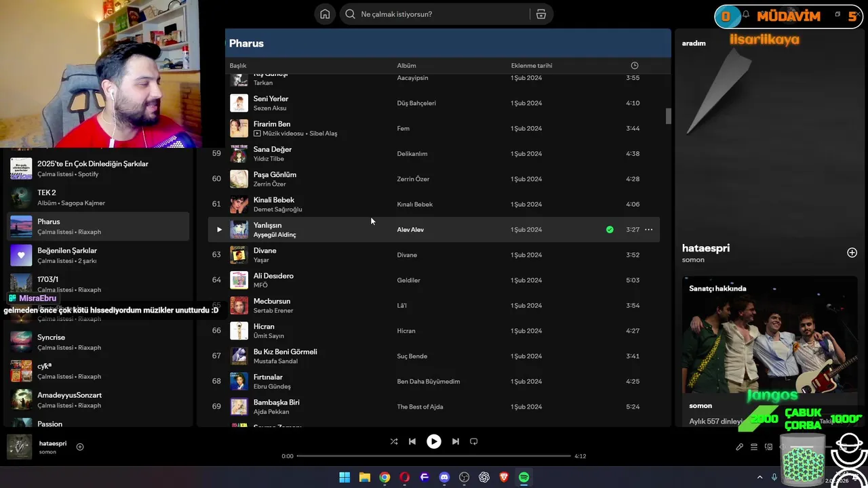868x488 pixels.
Task: Add hataespri via plus icon in right panel
Action: coord(852,253)
